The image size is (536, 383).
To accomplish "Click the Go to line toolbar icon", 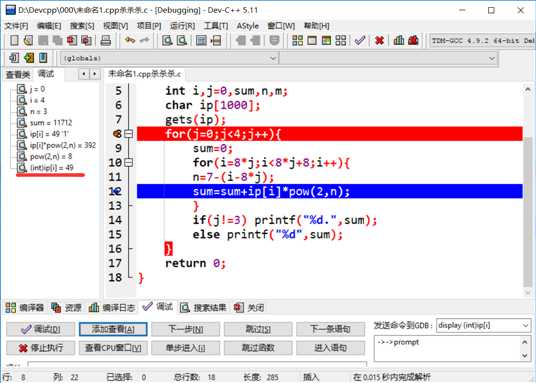I will 216,41.
